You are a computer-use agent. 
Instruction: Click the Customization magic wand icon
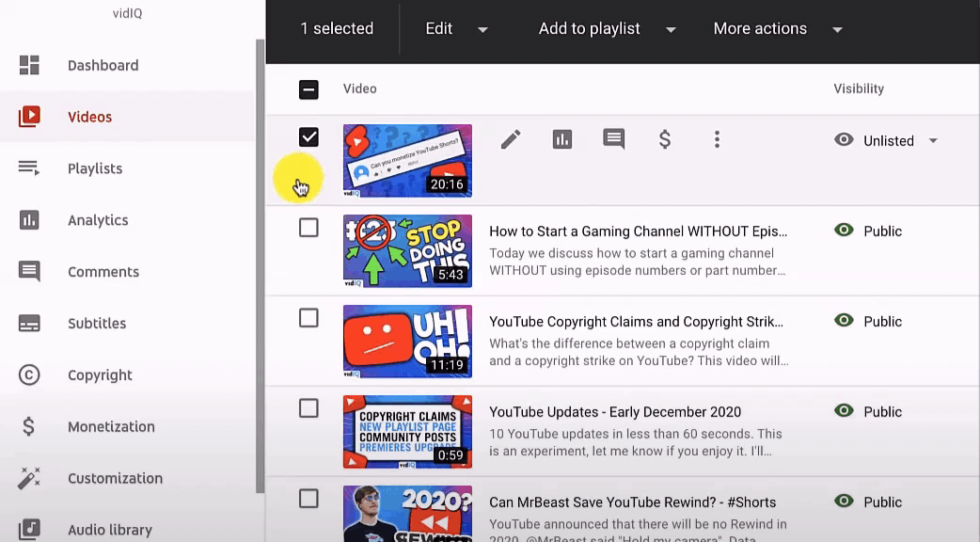pos(29,478)
